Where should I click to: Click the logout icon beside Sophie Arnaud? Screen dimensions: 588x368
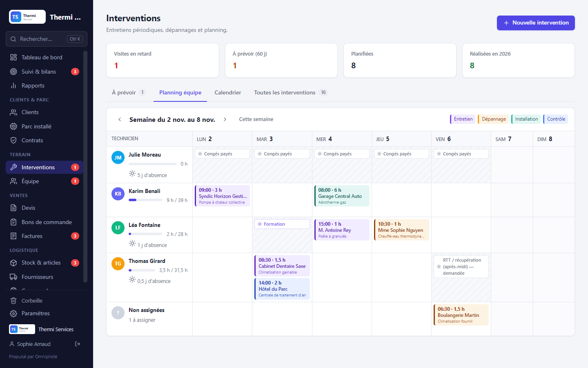pyautogui.click(x=78, y=344)
